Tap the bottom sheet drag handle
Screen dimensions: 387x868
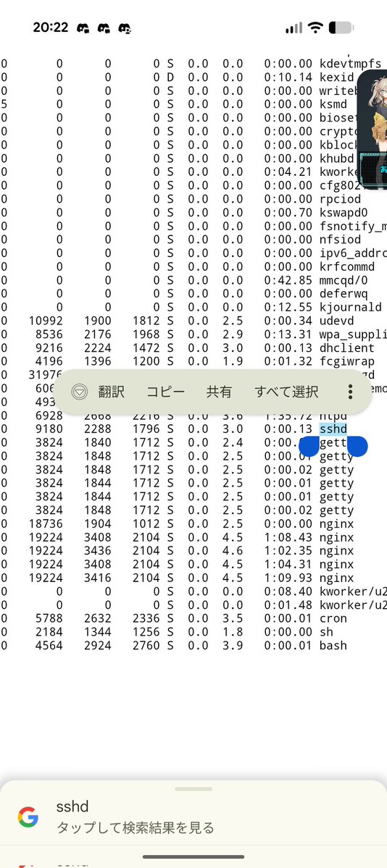click(x=193, y=789)
